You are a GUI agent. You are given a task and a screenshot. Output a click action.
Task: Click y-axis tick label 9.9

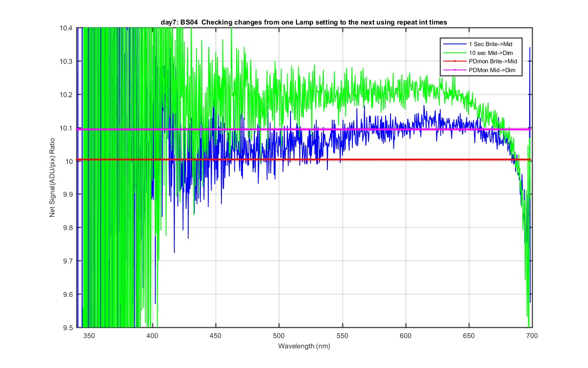(68, 195)
